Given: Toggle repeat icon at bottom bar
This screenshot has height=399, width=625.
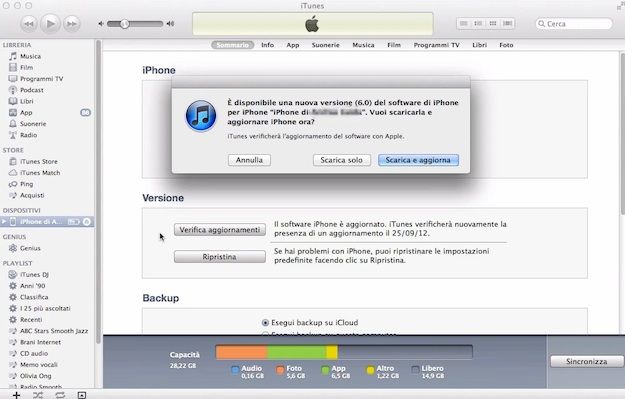Looking at the screenshot, I should point(60,395).
